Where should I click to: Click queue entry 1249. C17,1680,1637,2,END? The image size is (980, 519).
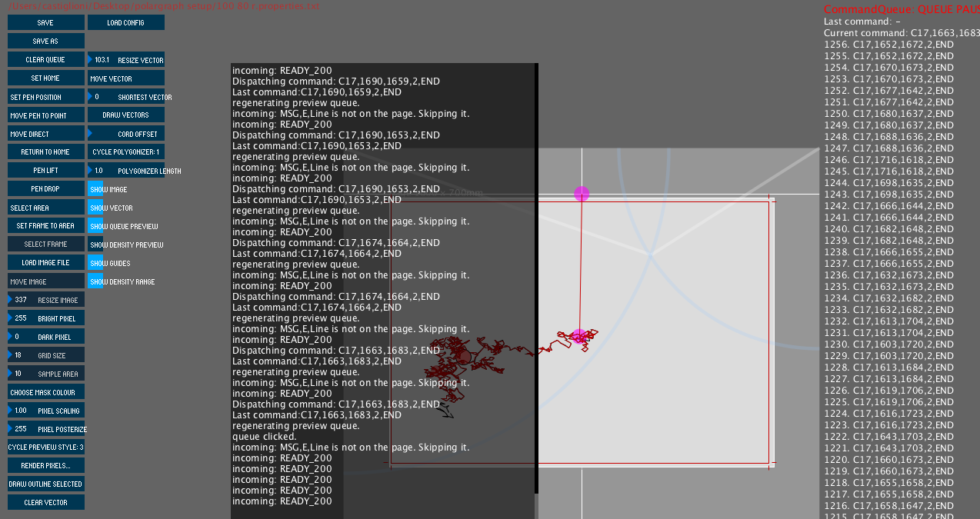click(x=888, y=125)
